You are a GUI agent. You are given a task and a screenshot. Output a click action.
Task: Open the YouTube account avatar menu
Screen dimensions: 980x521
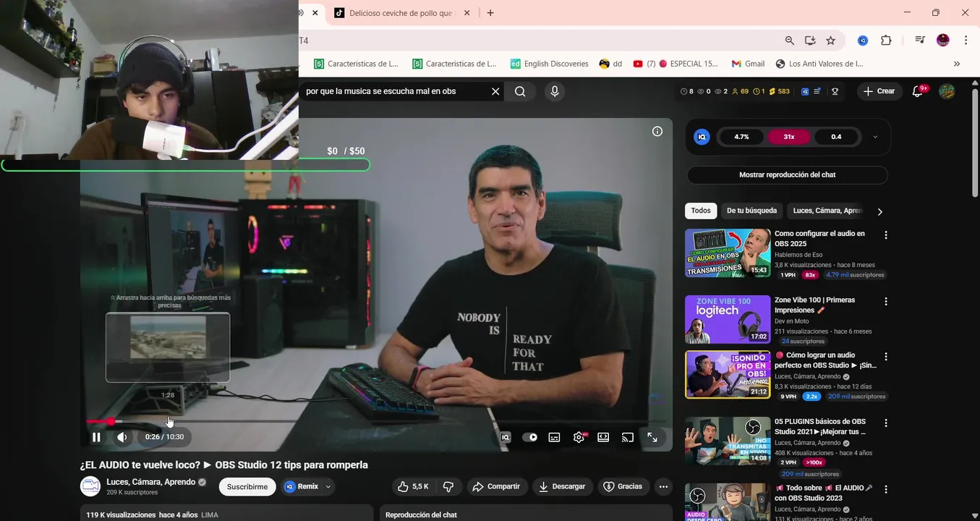tap(947, 91)
